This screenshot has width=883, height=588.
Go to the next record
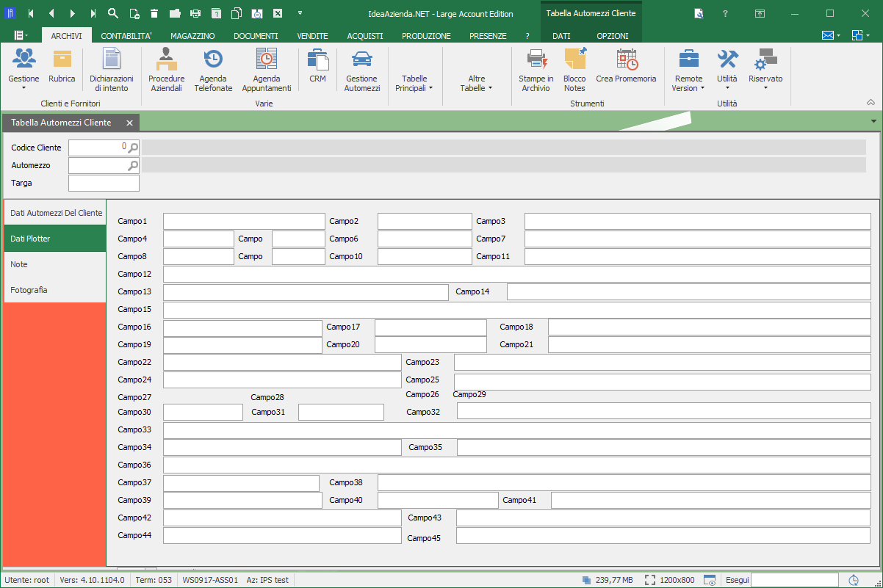[72, 13]
